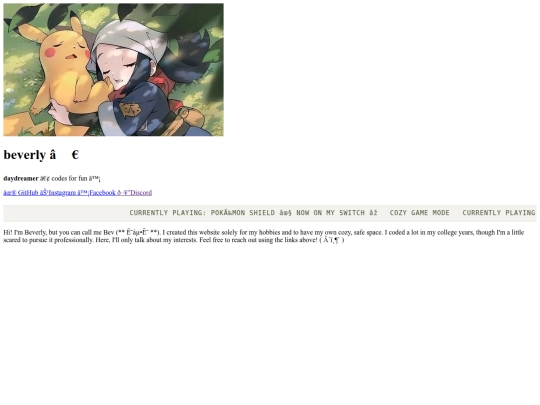The height and width of the screenshot is (405, 540).
Task: Click the 'codes for fun' tagline text
Action: pyautogui.click(x=69, y=178)
